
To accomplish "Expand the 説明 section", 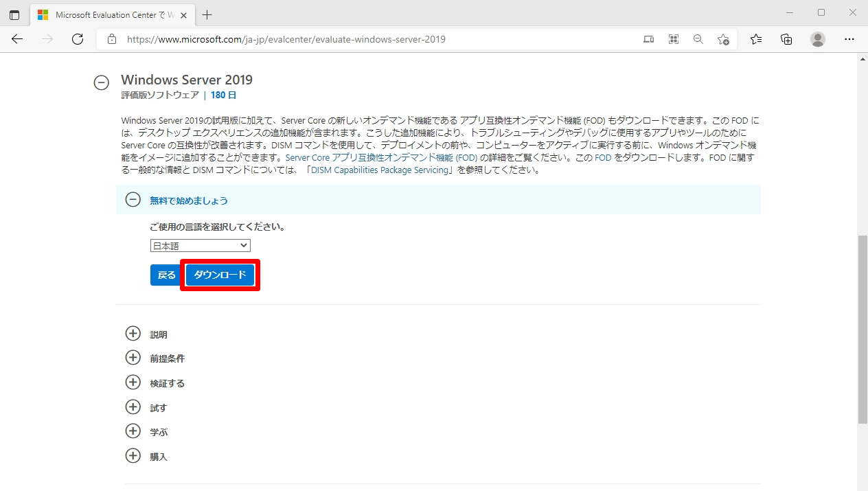I will click(x=133, y=334).
